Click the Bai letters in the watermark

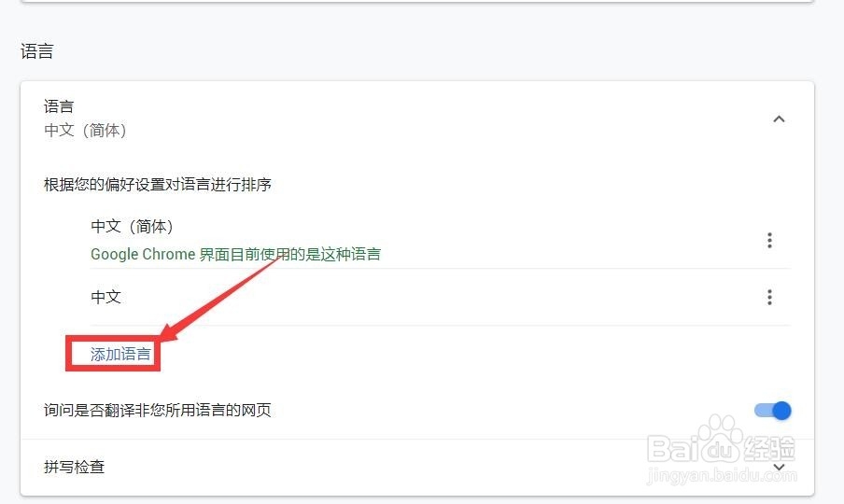(x=672, y=449)
